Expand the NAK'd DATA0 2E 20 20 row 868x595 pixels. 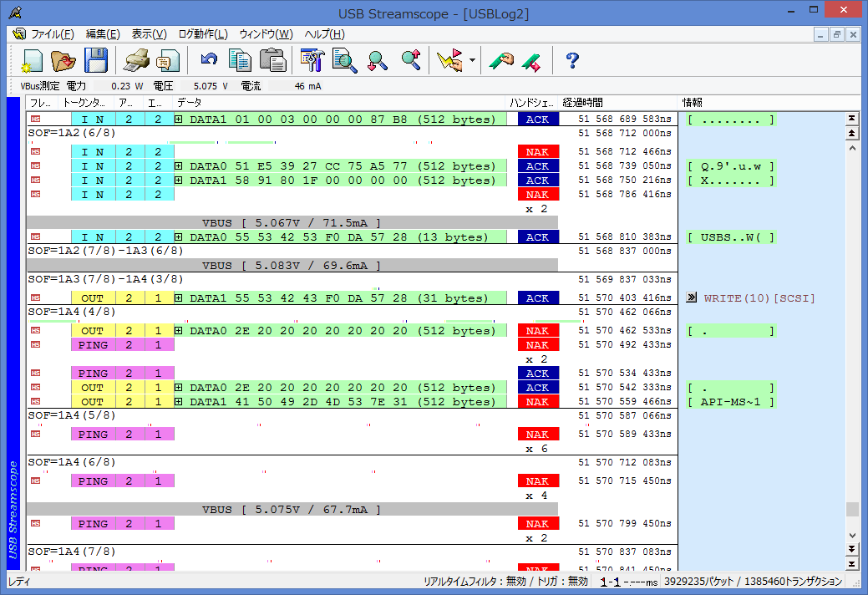pyautogui.click(x=178, y=330)
